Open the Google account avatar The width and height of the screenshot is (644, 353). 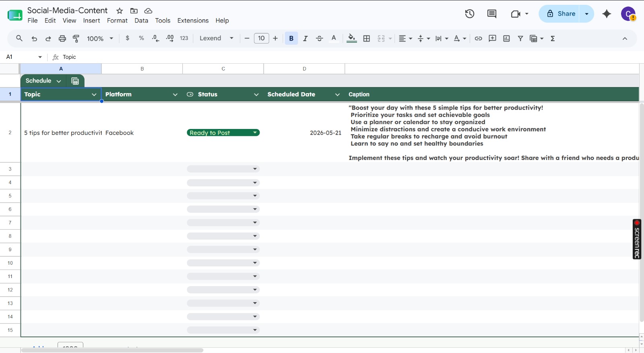click(628, 14)
